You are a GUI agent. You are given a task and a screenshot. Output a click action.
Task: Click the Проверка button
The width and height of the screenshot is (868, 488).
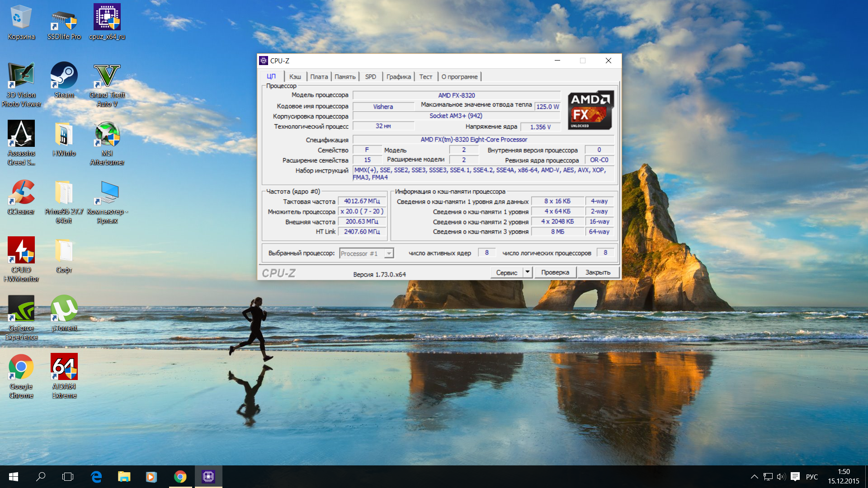[555, 272]
